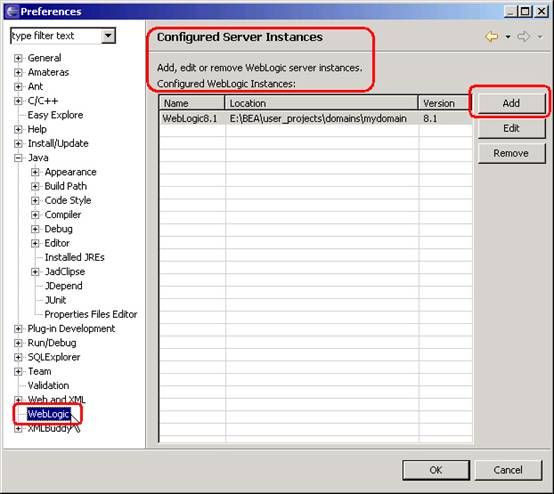Screen dimensions: 554x494
Task: Expand the Editor node under Java
Action: click(x=35, y=243)
